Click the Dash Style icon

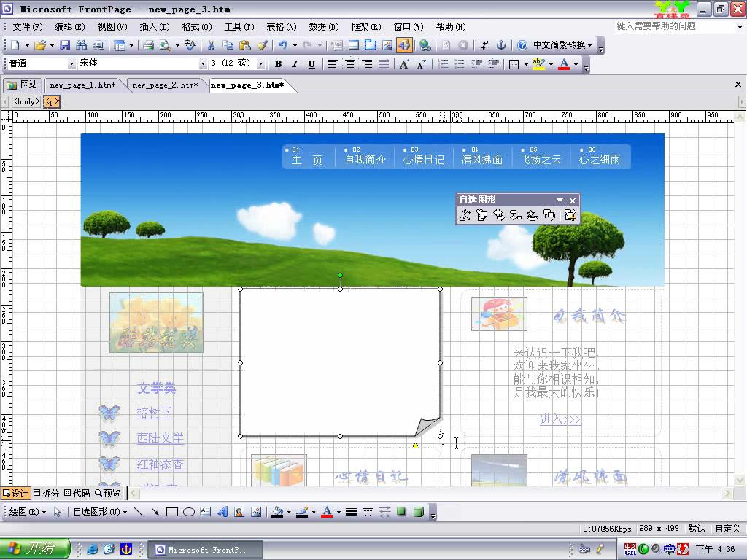click(x=368, y=512)
